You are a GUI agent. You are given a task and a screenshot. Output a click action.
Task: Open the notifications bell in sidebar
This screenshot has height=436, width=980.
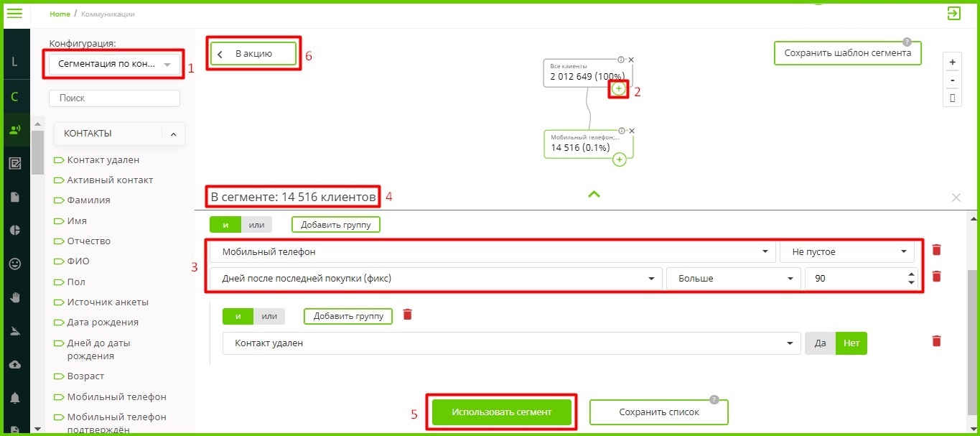[14, 398]
